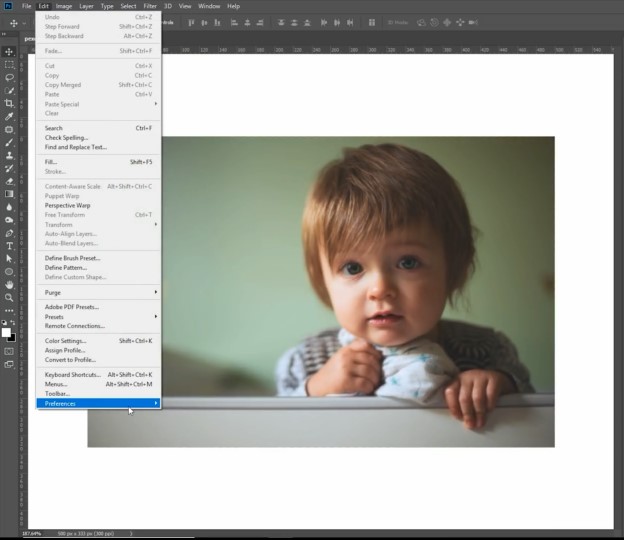Select the Quick Selection tool
The image size is (624, 540).
9,91
